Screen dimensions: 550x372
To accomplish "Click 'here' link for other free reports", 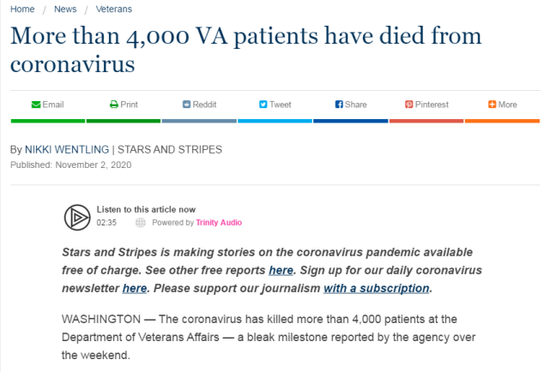I will point(281,270).
